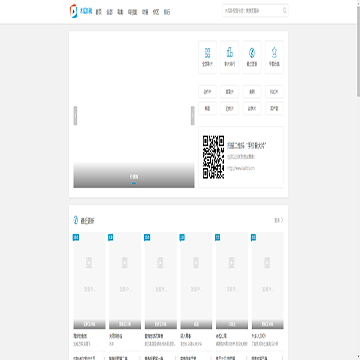The height and width of the screenshot is (360, 360).
Task: Click the round icon beside the section heading
Action: [76, 220]
